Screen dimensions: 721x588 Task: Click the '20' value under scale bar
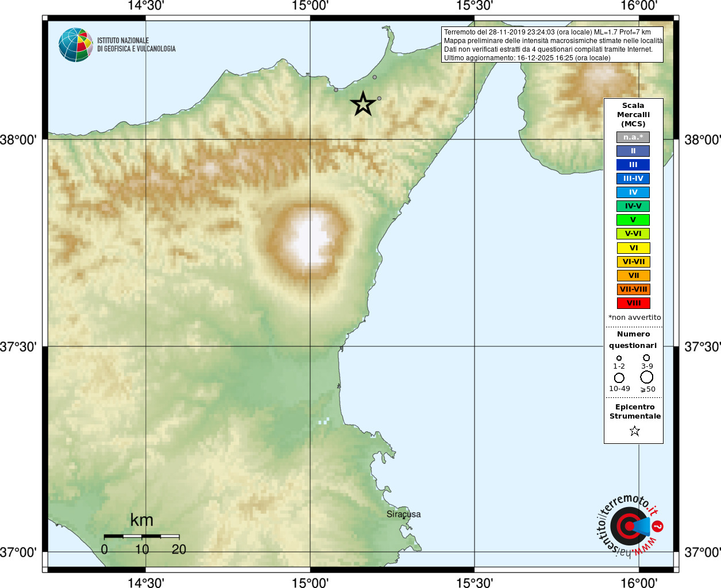click(179, 550)
